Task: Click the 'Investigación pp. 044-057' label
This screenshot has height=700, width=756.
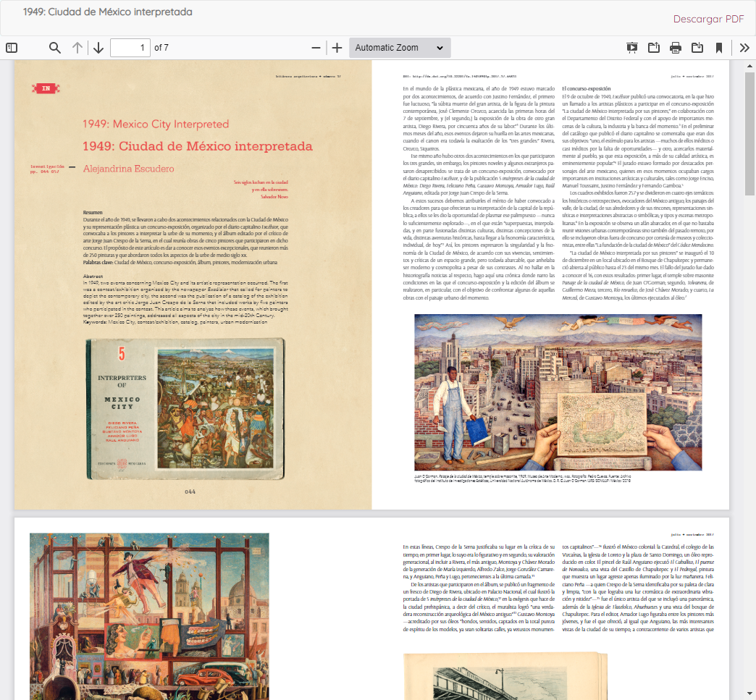Action: (x=47, y=169)
